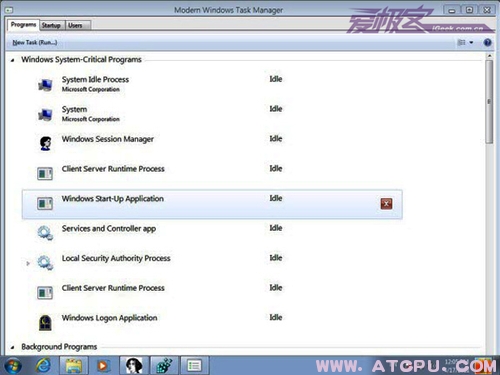Expand the Local Security Authority Process entry
This screenshot has height=375, width=500.
coord(28,263)
